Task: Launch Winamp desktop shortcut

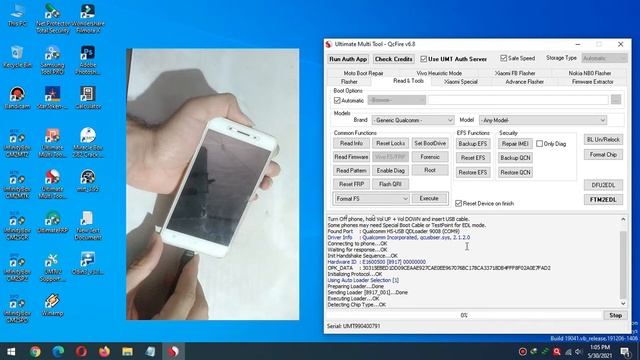Action: click(x=52, y=305)
